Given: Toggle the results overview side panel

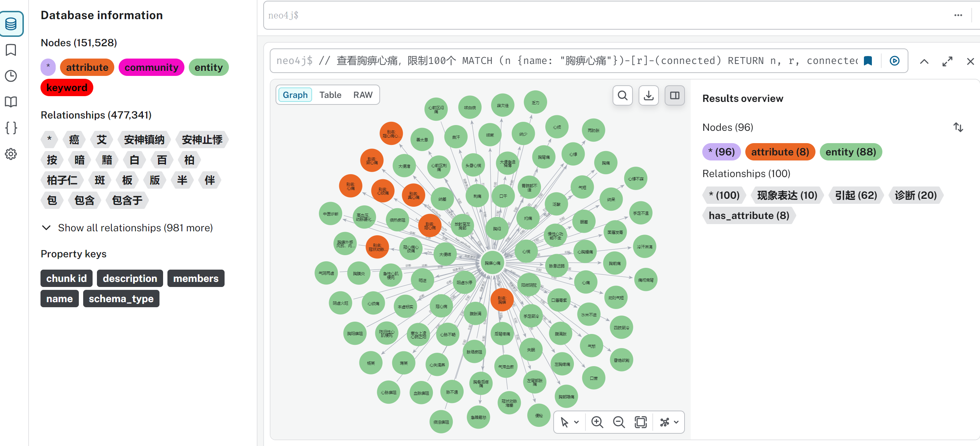Looking at the screenshot, I should click(x=674, y=95).
